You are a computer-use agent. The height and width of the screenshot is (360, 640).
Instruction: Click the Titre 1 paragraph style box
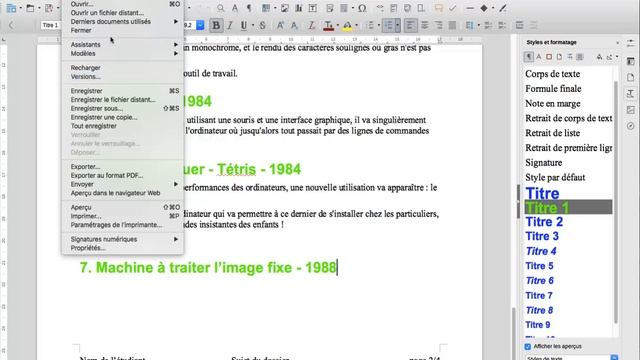tap(50, 25)
